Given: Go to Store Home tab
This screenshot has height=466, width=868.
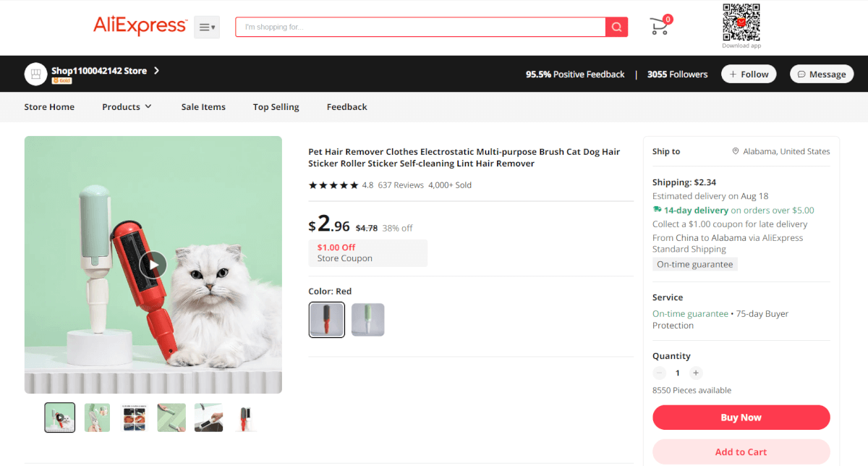Looking at the screenshot, I should [x=49, y=106].
